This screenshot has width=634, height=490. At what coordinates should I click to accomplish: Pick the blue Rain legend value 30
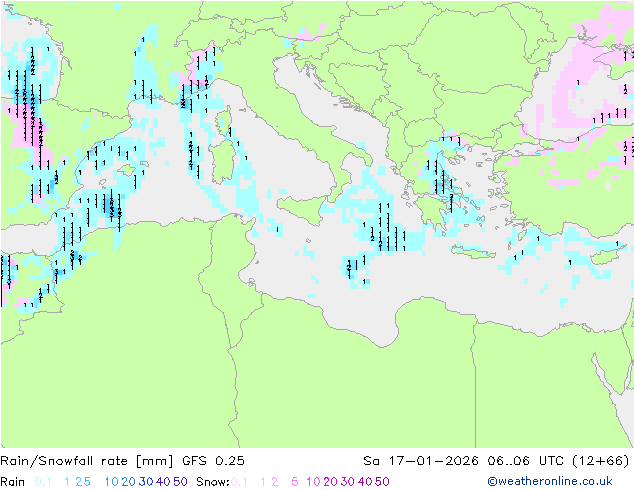tap(146, 482)
